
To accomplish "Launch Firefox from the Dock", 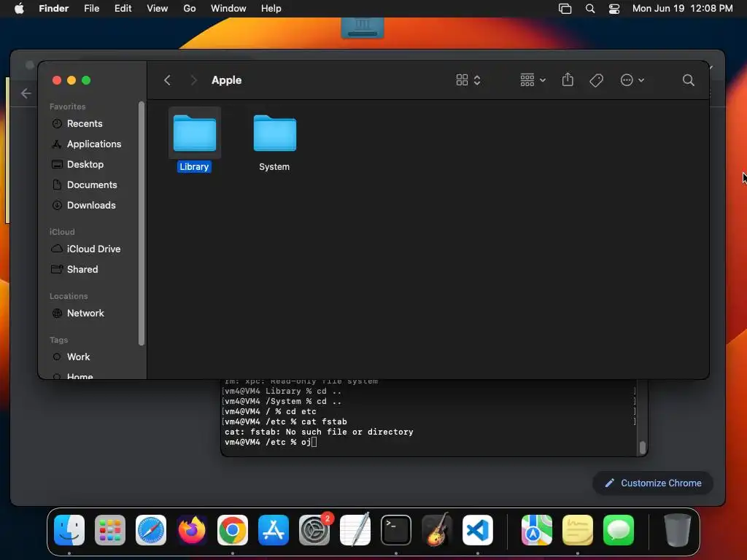I will coord(192,529).
